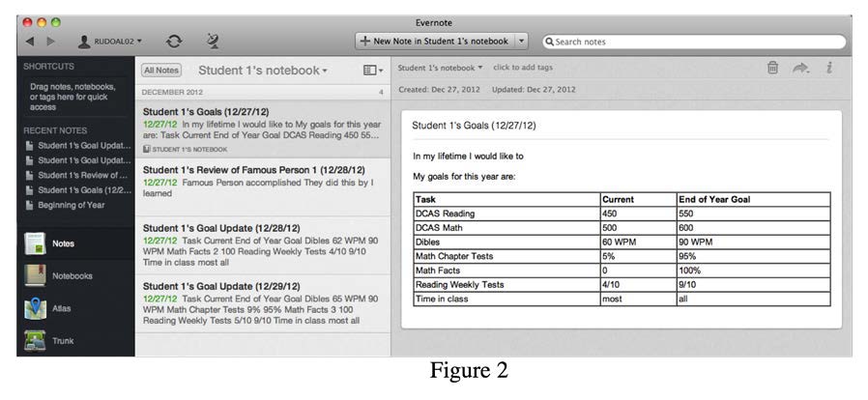Click the share arrow icon

[x=800, y=68]
